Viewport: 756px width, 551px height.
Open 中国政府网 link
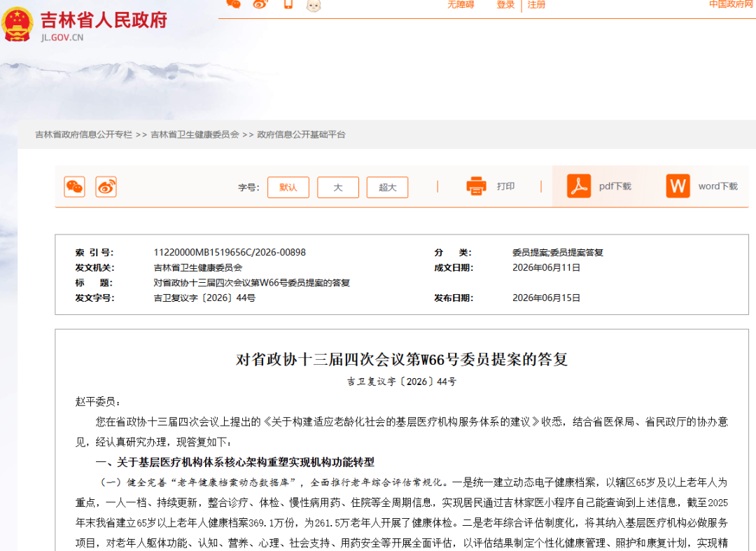coord(732,4)
